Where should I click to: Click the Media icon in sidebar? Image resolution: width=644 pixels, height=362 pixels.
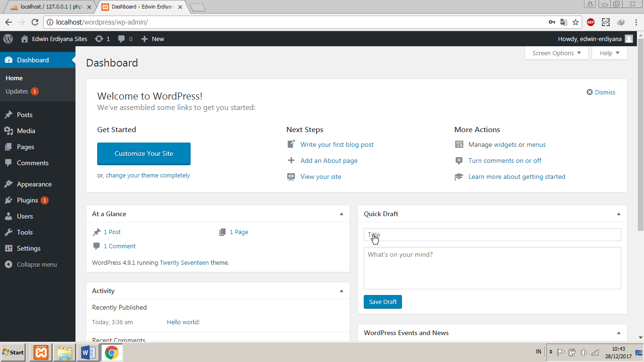point(8,131)
